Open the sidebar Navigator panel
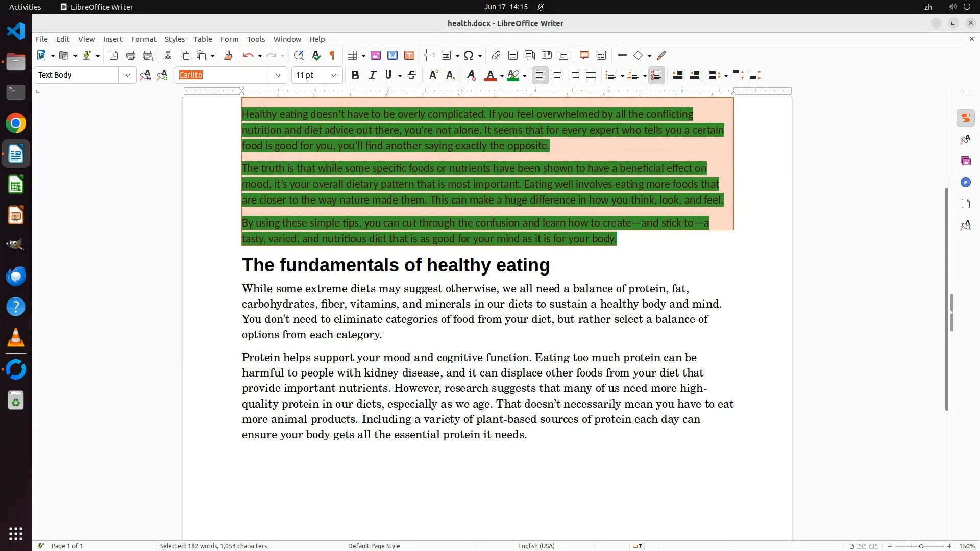This screenshot has width=980, height=551. coord(965,183)
